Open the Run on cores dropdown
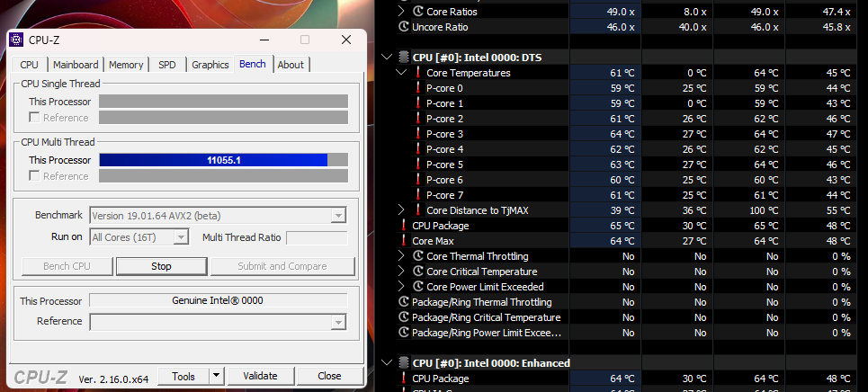The image size is (868, 392). pos(181,237)
